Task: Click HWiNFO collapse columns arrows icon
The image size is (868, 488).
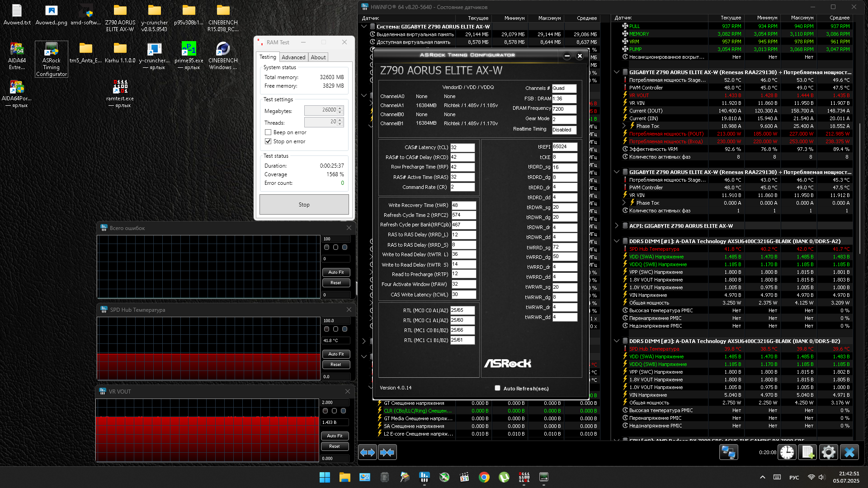Action: pos(387,452)
